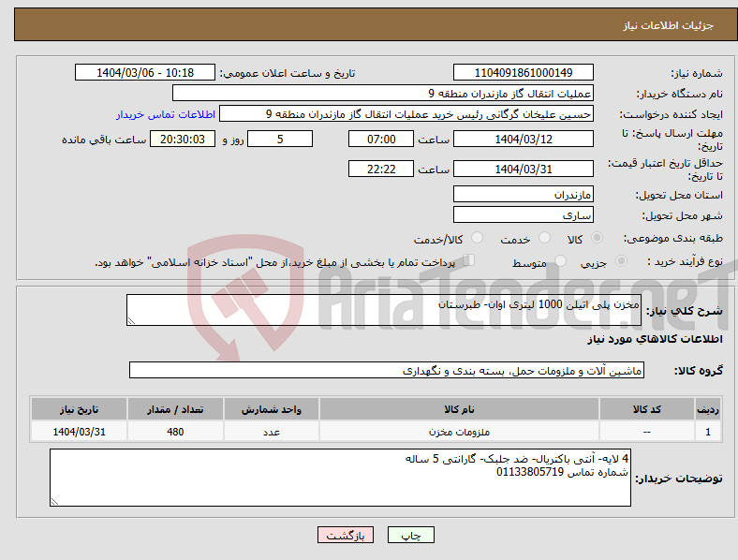Image resolution: width=738 pixels, height=560 pixels.
Task: Click the واحد شمارش column header
Action: point(272,409)
